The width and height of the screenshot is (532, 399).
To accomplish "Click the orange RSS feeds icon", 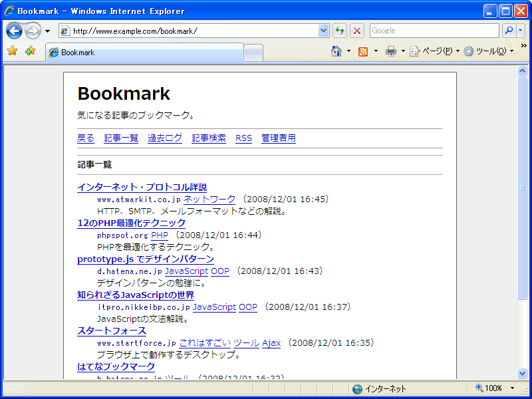I will click(x=363, y=51).
